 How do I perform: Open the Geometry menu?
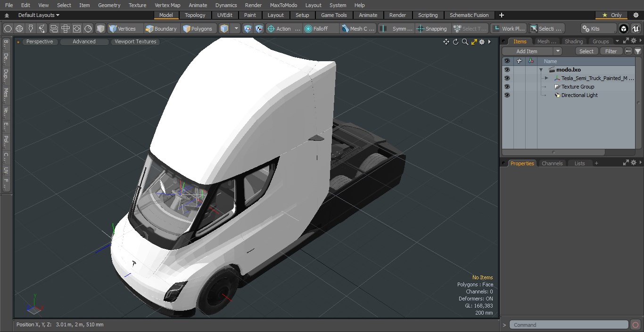[109, 5]
